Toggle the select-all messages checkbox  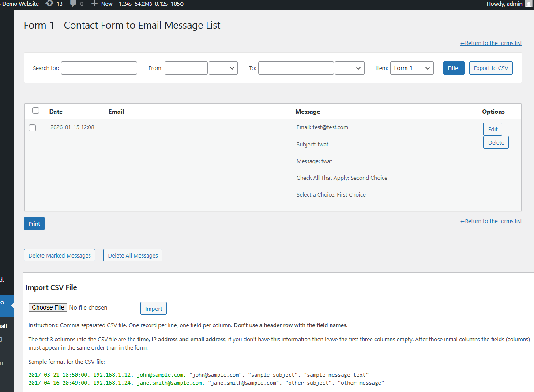tap(36, 111)
